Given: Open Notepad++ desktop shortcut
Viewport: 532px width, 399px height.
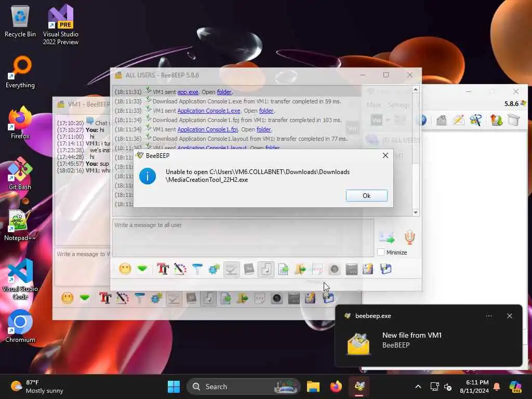Looking at the screenshot, I should pos(20,225).
